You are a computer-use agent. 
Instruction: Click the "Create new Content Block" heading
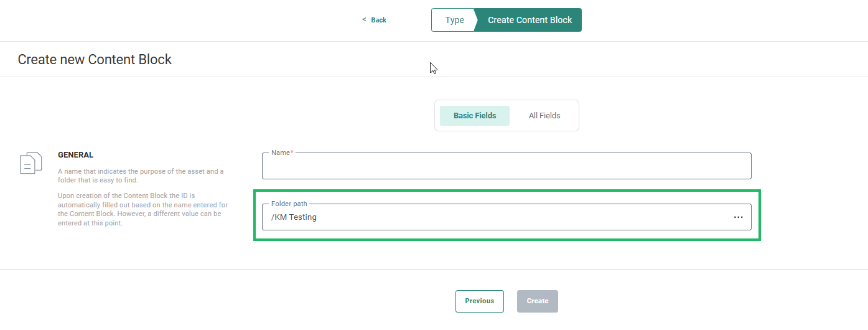pyautogui.click(x=95, y=60)
